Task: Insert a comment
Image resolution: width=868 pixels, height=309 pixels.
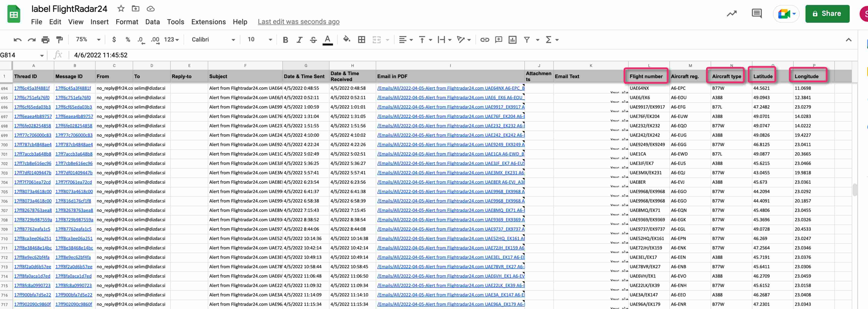Action: [x=499, y=40]
